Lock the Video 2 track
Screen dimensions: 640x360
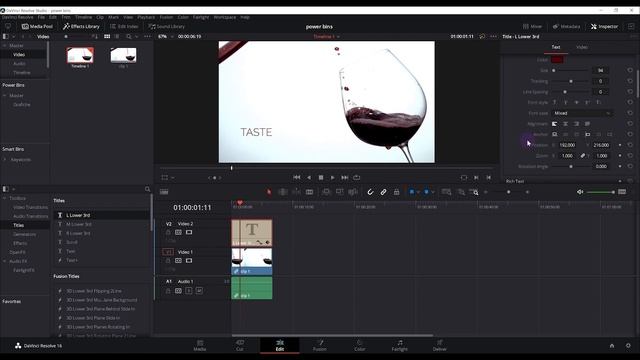point(168,232)
